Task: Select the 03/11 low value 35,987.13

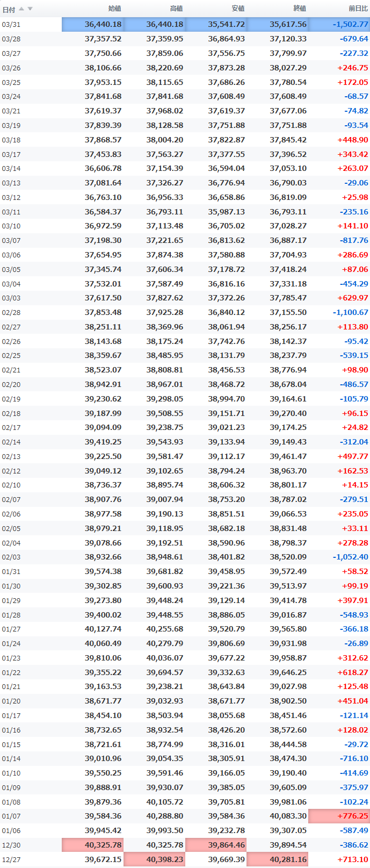Action: click(227, 212)
